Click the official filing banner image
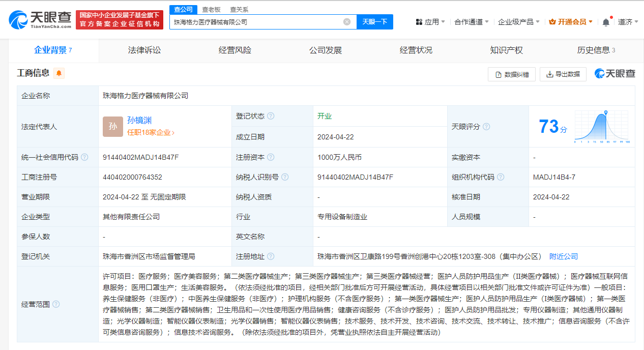This screenshot has height=350, width=644. (x=120, y=20)
